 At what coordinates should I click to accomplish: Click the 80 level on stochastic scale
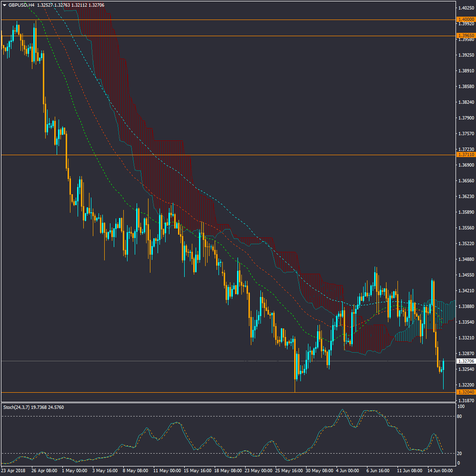pos(460,416)
